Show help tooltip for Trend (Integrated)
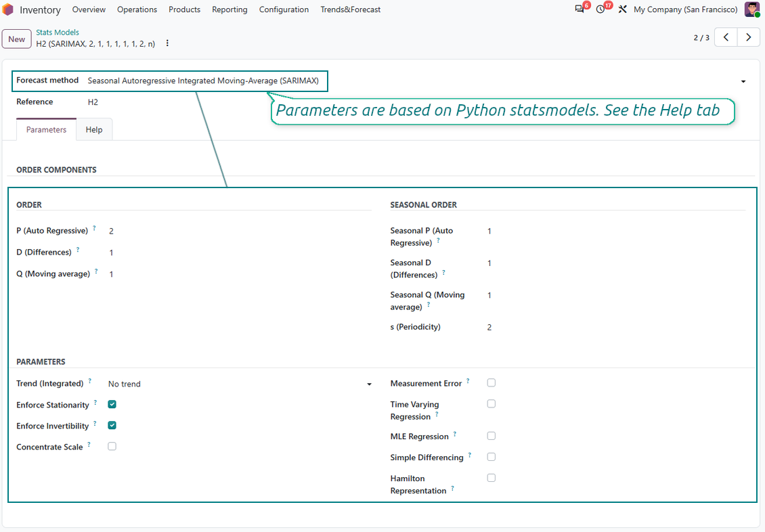The width and height of the screenshot is (765, 532). 90,380
